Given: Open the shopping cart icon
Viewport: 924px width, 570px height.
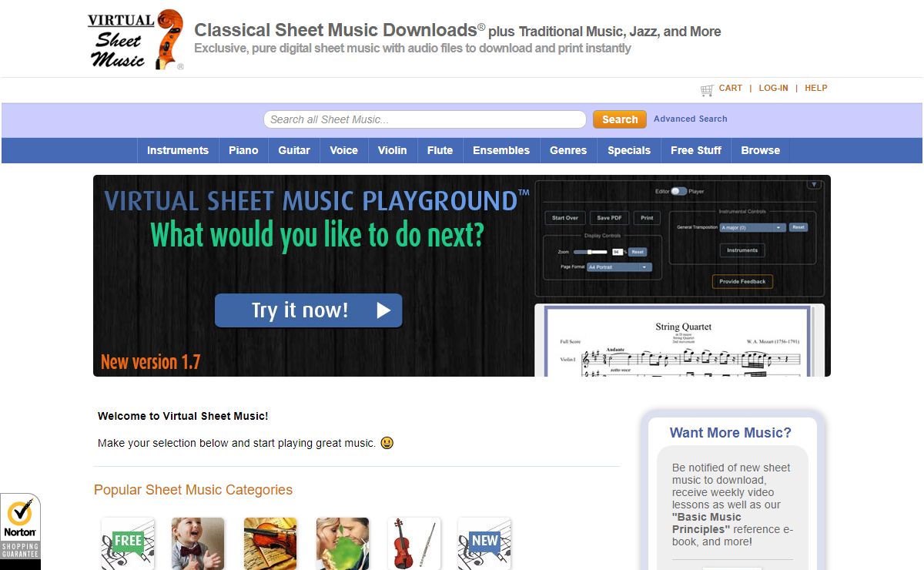Looking at the screenshot, I should (x=707, y=89).
